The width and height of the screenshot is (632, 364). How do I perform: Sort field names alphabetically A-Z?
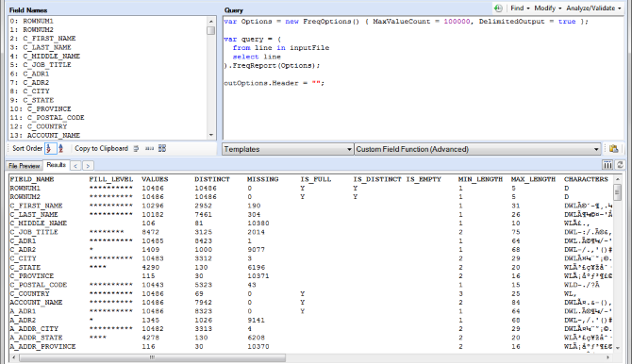(61, 148)
